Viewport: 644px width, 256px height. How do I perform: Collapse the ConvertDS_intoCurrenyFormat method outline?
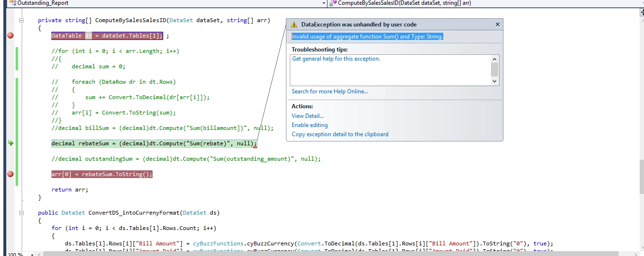tap(21, 213)
